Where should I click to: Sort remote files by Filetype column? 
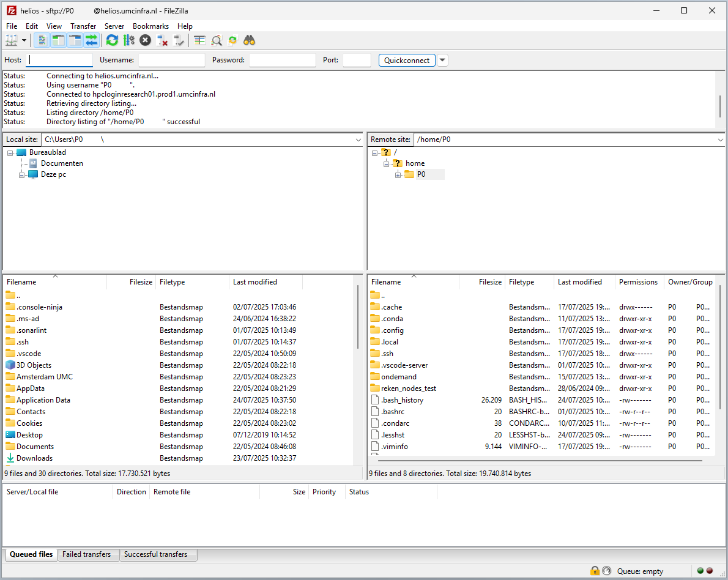(x=529, y=282)
